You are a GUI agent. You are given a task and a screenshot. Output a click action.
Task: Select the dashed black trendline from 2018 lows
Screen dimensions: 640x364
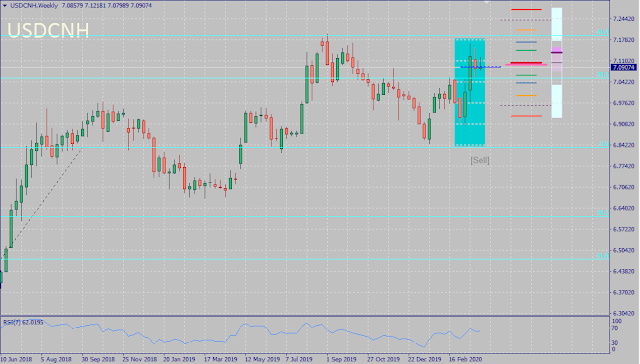[x=42, y=202]
